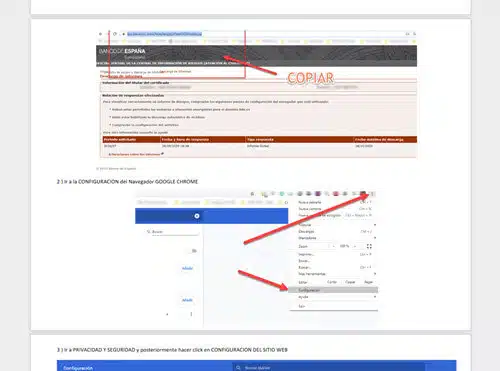Open the Chrome three-dot menu icon
This screenshot has width=500, height=371.
[x=373, y=194]
